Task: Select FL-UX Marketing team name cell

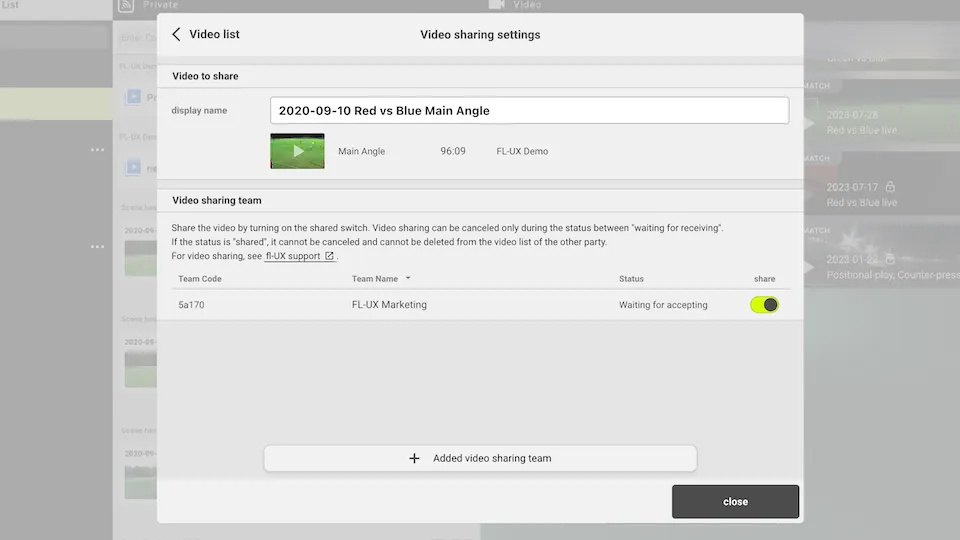Action: tap(389, 304)
